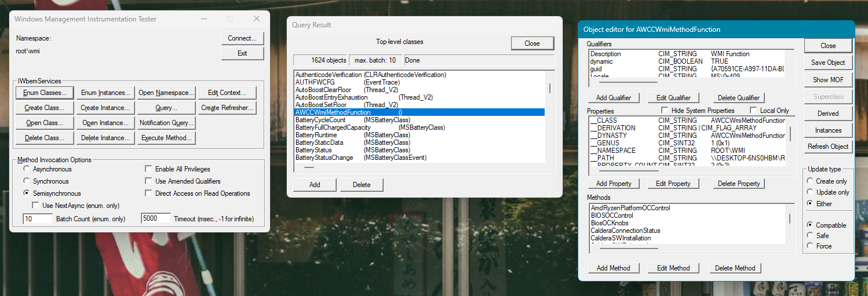Screen dimensions: 868x296
Task: Click Exit in the WMI Tester window
Action: pyautogui.click(x=242, y=53)
